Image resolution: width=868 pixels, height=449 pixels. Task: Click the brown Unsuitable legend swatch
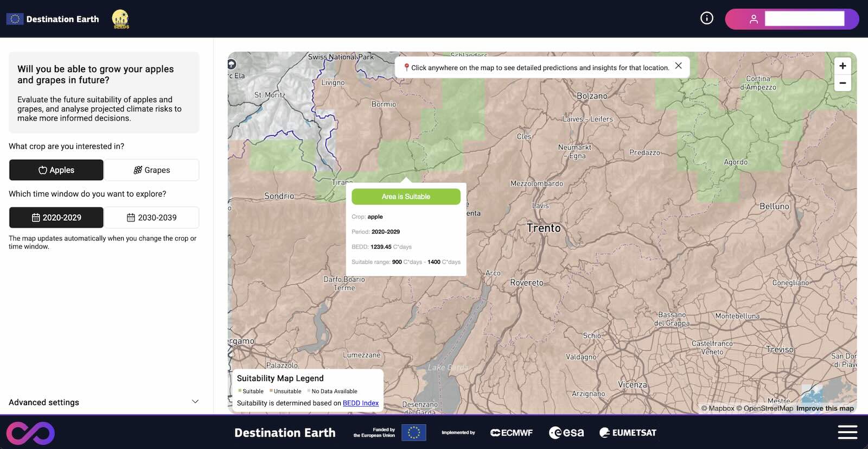coord(271,390)
